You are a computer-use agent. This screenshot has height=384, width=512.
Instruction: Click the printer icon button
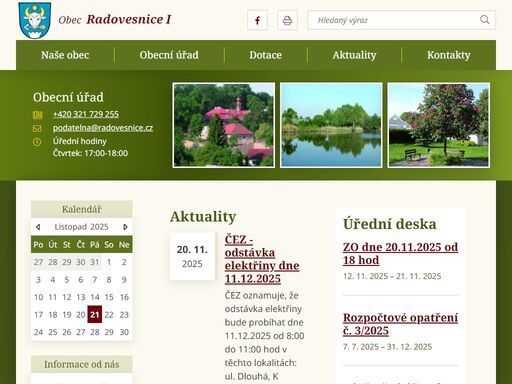(x=287, y=20)
